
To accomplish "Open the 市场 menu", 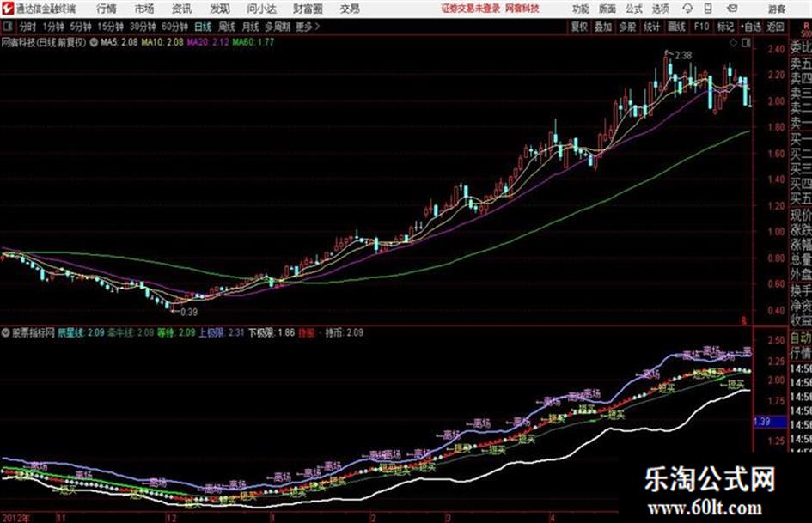I will (144, 9).
